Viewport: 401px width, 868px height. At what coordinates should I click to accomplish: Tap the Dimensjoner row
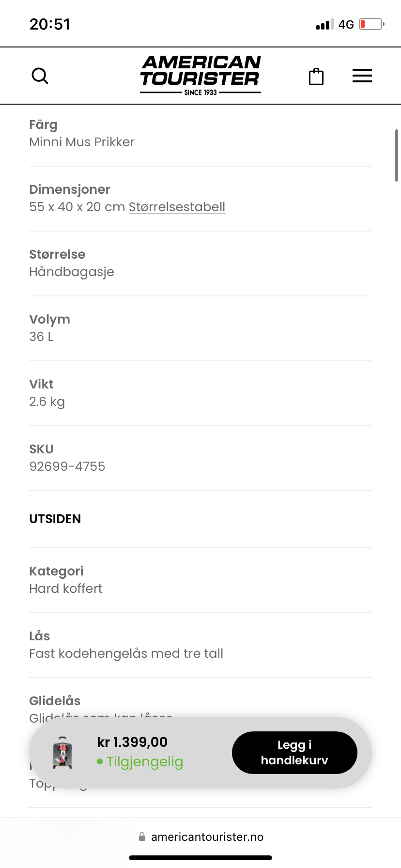[x=200, y=199]
